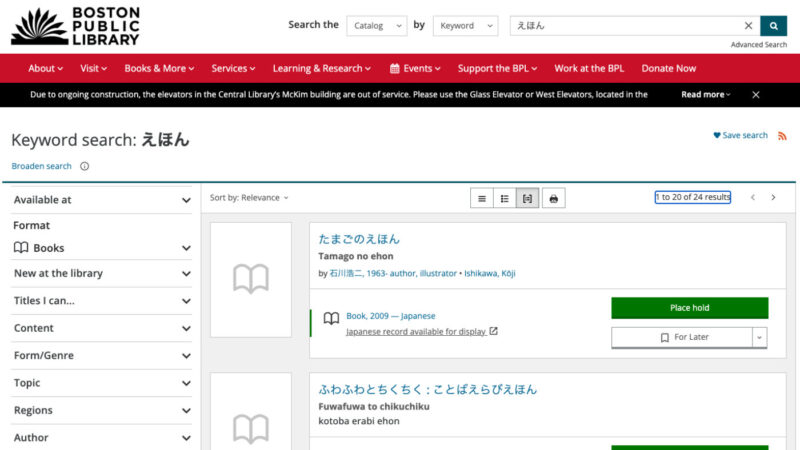This screenshot has width=800, height=450.
Task: Expand the Available at filter
Action: coord(102,200)
